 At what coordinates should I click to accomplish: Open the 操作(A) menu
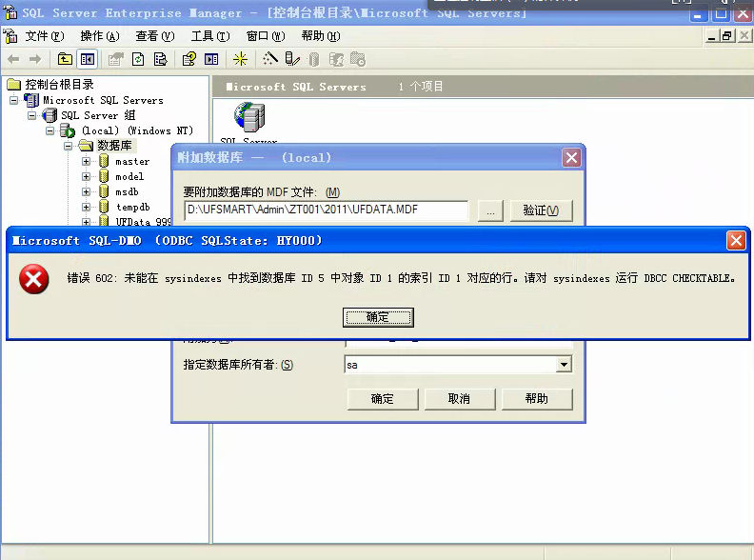(x=100, y=36)
